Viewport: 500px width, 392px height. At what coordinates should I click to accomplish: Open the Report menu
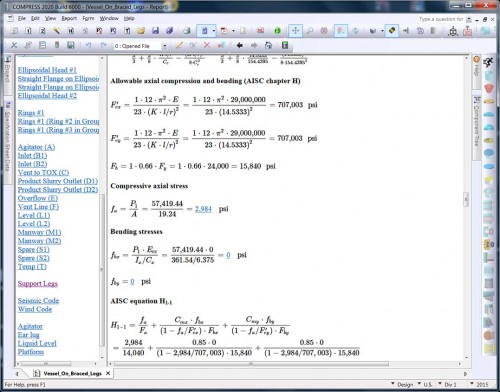click(x=69, y=18)
